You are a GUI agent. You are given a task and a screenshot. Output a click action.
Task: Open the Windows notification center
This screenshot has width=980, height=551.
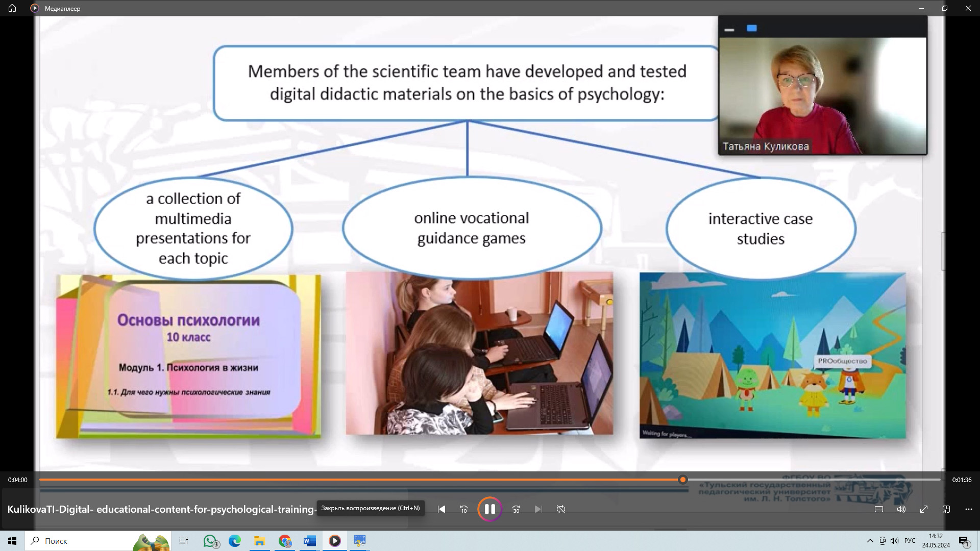click(964, 541)
